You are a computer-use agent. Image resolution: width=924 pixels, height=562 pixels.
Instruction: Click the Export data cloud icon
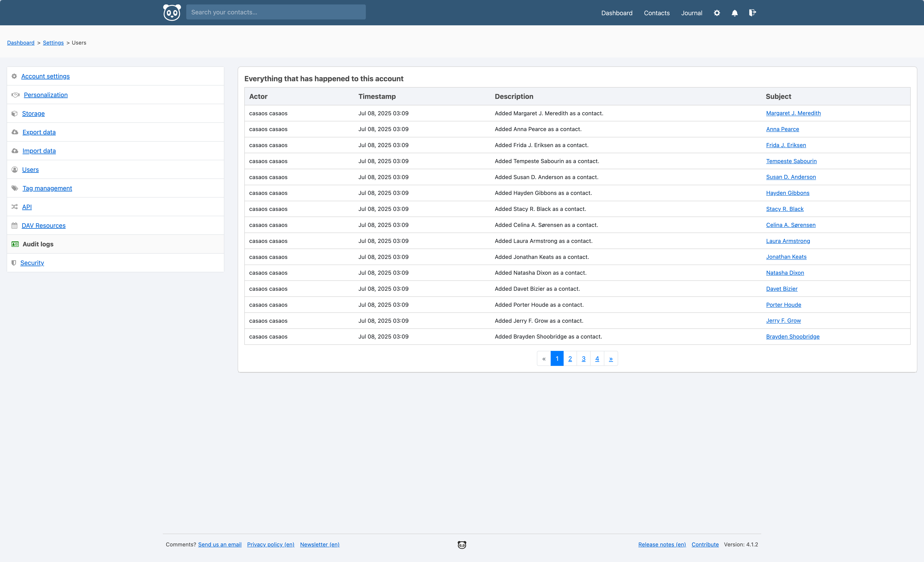(x=15, y=132)
